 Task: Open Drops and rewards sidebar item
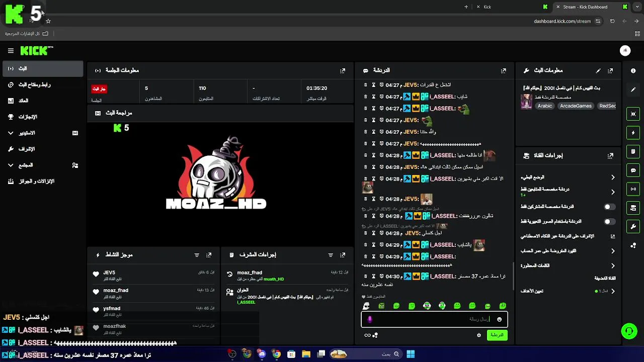pos(43,182)
